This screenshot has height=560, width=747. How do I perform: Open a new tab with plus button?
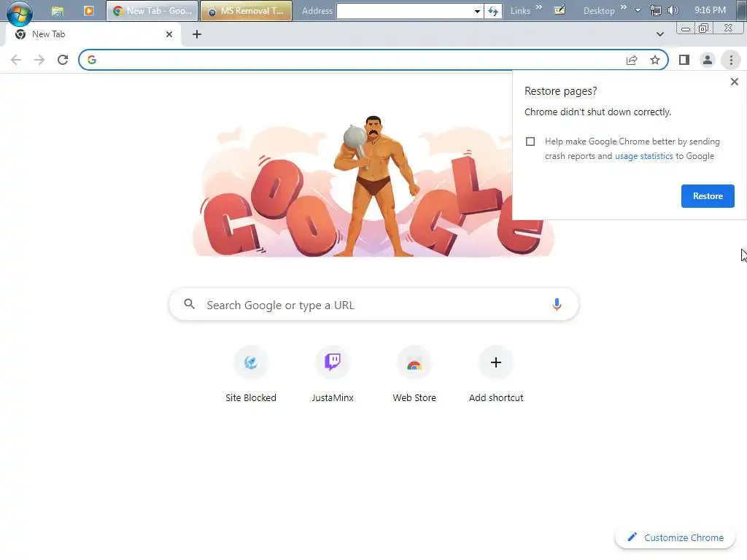[x=197, y=34]
